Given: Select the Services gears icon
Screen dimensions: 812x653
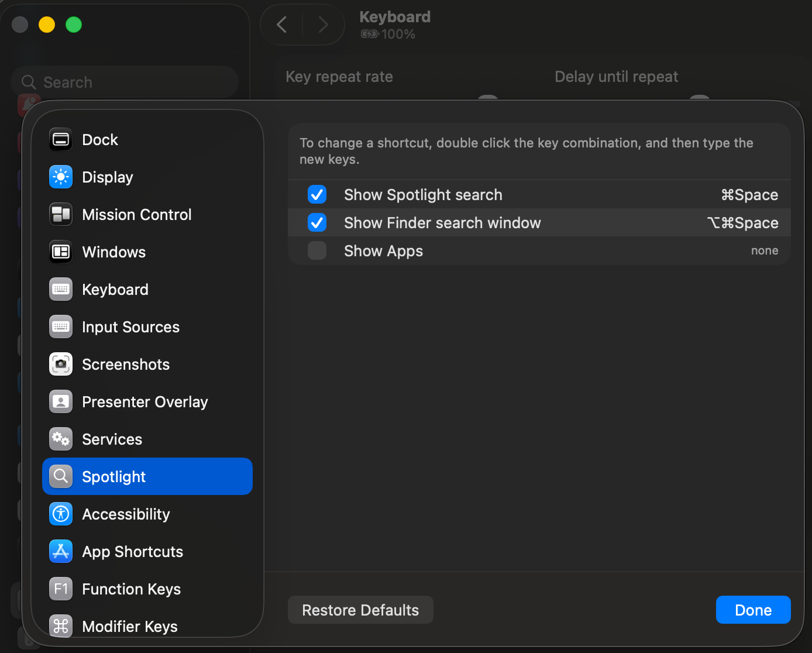Looking at the screenshot, I should click(61, 439).
